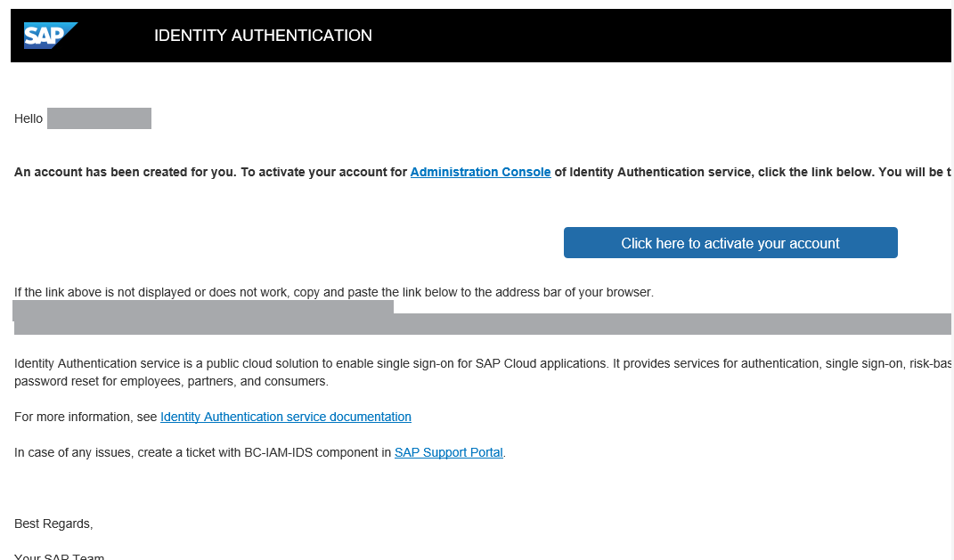Click the SAP logo in header
954x560 pixels.
tap(50, 36)
